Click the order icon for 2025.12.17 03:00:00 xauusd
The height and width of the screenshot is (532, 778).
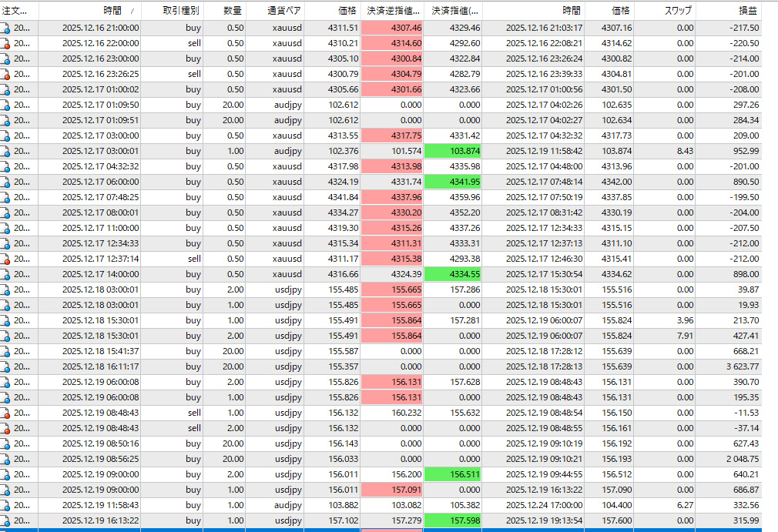tap(5, 136)
